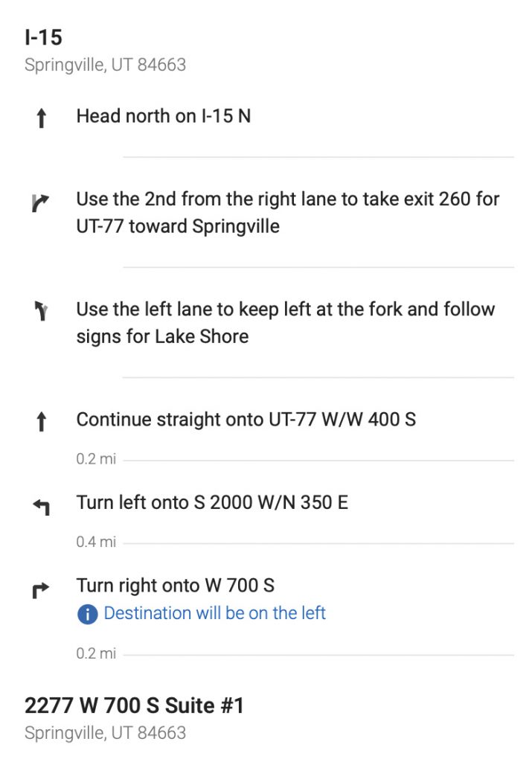Viewport: 532px width, 762px height.
Task: Click the keep-left fork icon
Action: 41,312
